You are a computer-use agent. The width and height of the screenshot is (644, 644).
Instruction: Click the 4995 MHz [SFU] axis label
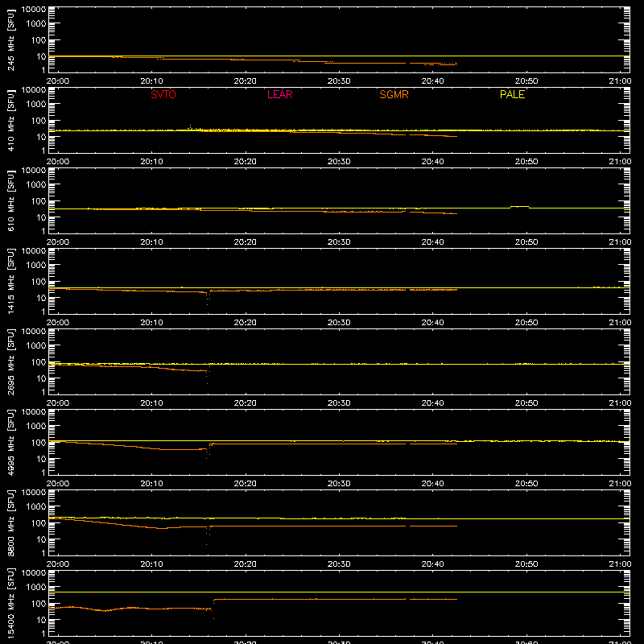(11, 442)
